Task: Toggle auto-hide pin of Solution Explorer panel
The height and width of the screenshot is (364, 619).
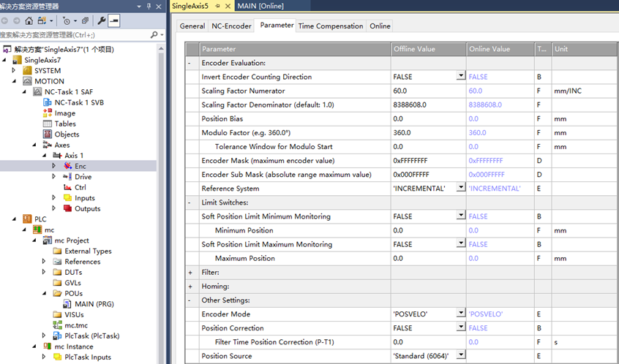Action: click(x=149, y=7)
